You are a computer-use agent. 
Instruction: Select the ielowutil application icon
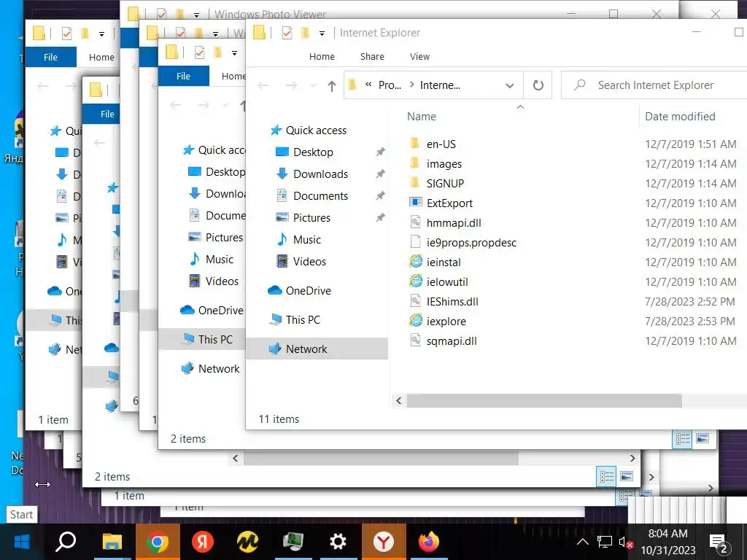pos(415,281)
